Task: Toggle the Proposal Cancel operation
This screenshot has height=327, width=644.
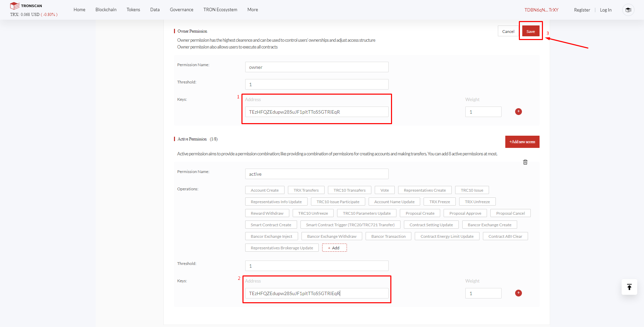Action: [511, 213]
